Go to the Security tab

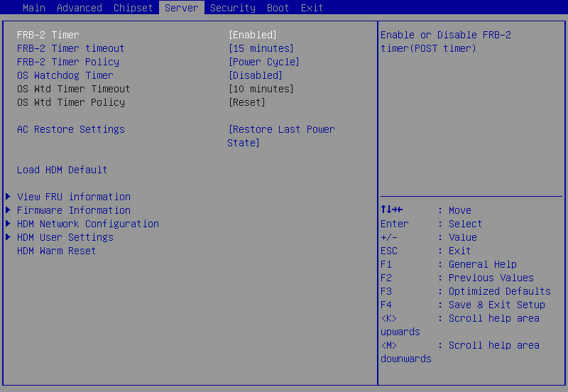(233, 8)
